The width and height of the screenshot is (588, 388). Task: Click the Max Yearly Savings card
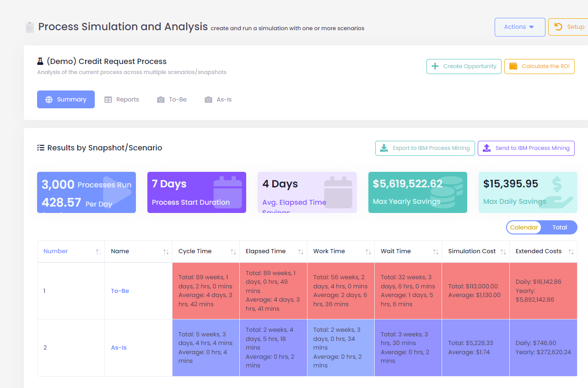[417, 192]
